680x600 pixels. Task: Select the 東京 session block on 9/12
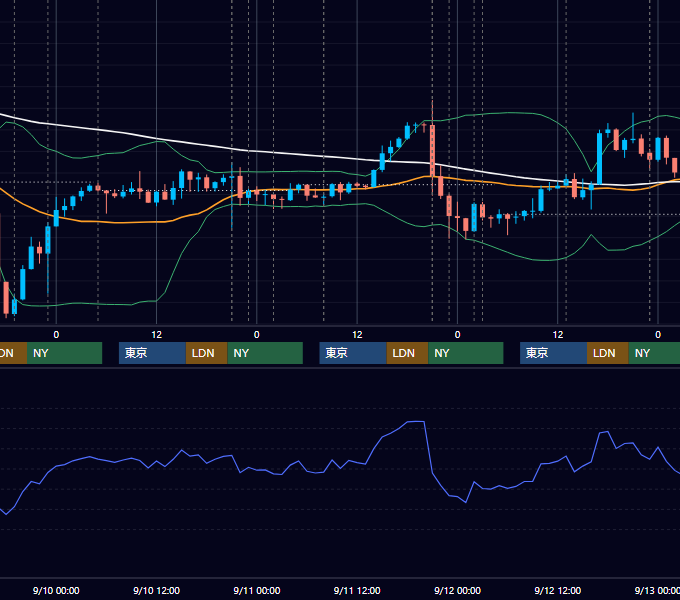coord(554,353)
